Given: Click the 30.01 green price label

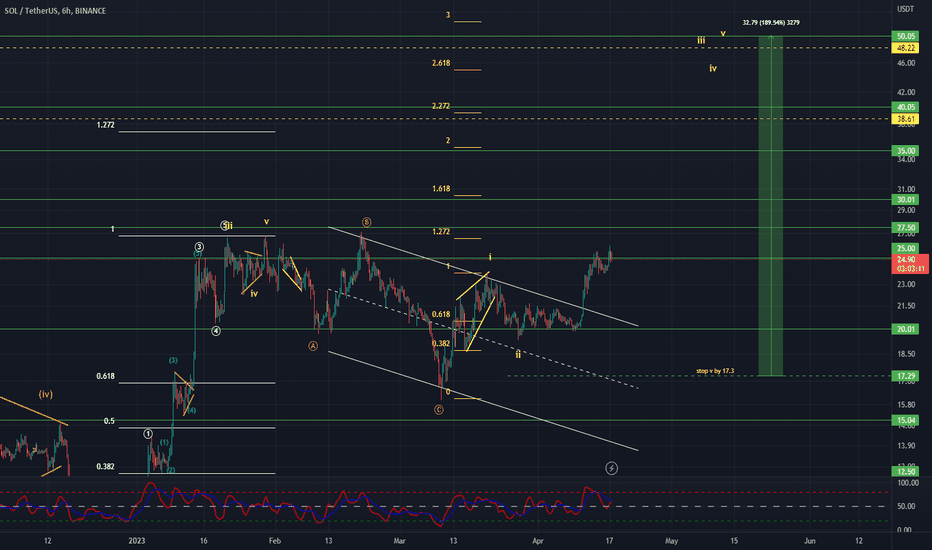Looking at the screenshot, I should (x=905, y=200).
